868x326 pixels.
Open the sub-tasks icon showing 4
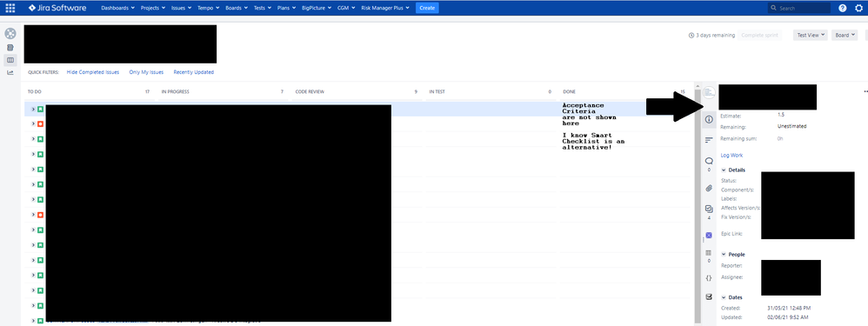tap(709, 209)
